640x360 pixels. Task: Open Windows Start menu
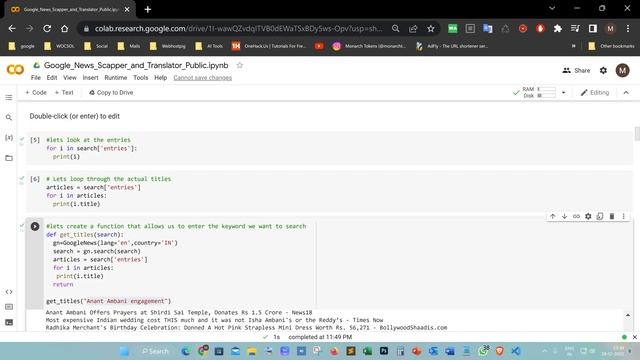[x=124, y=351]
